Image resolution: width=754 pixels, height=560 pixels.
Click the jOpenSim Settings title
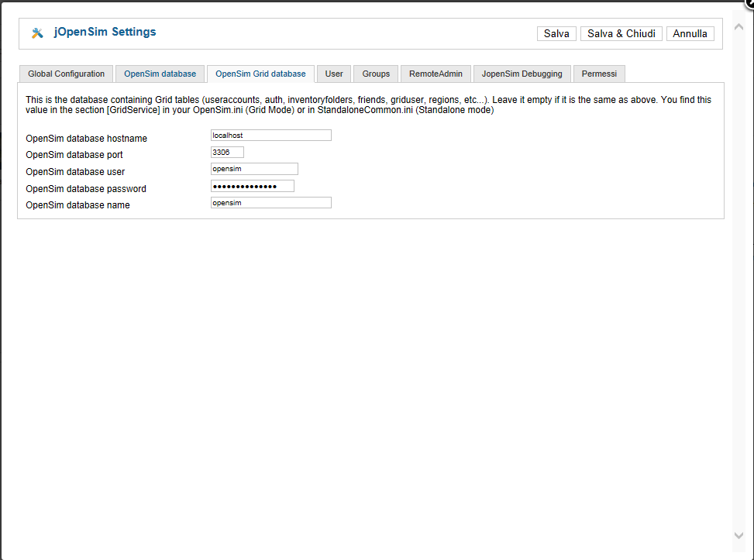click(x=105, y=33)
